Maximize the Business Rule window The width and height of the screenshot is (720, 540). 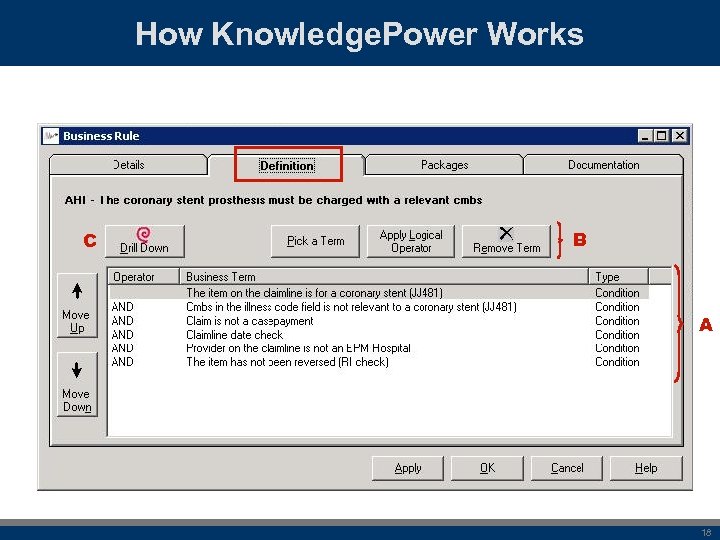(x=662, y=136)
